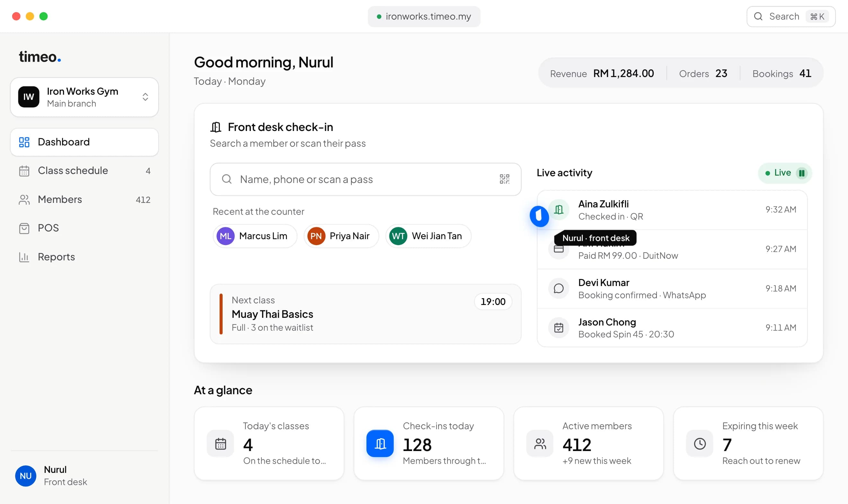
Task: Click the magnifier icon in top Search box
Action: [x=758, y=16]
